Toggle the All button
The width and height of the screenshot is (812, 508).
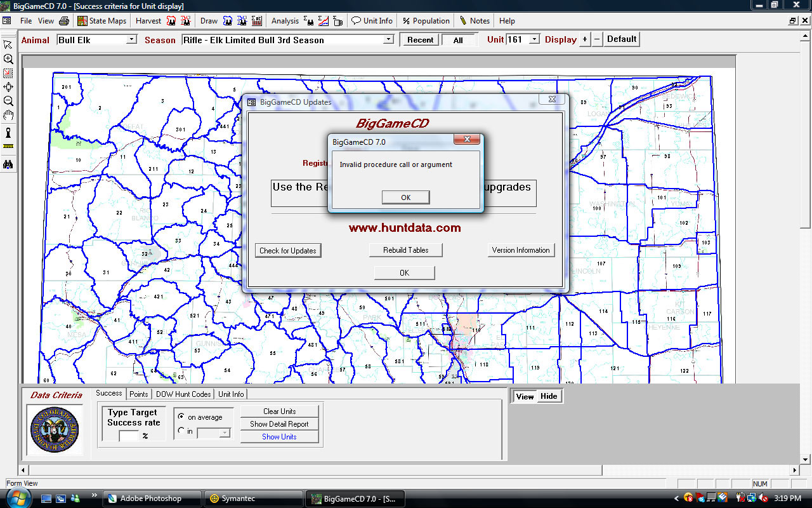[x=458, y=40]
